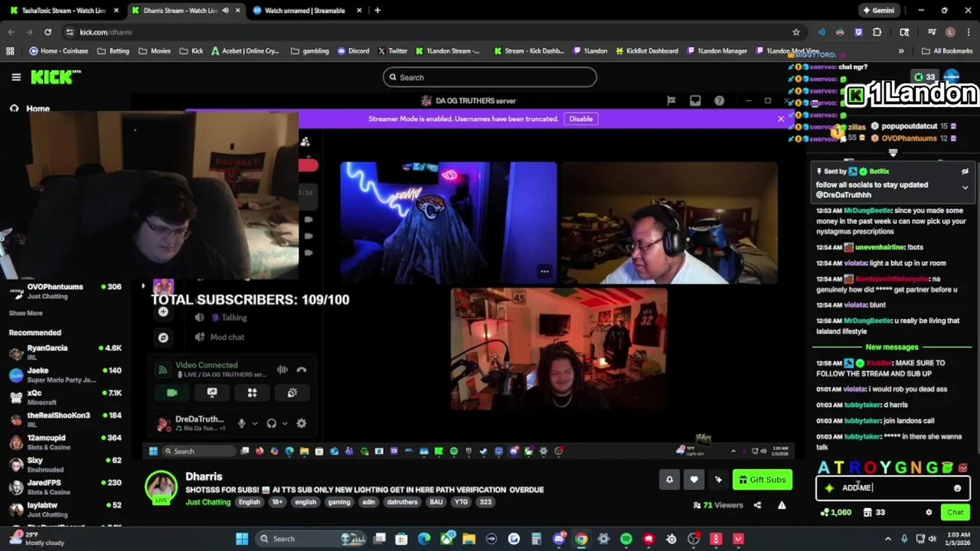Expand microphone input options arrow
980x551 pixels.
click(x=254, y=423)
